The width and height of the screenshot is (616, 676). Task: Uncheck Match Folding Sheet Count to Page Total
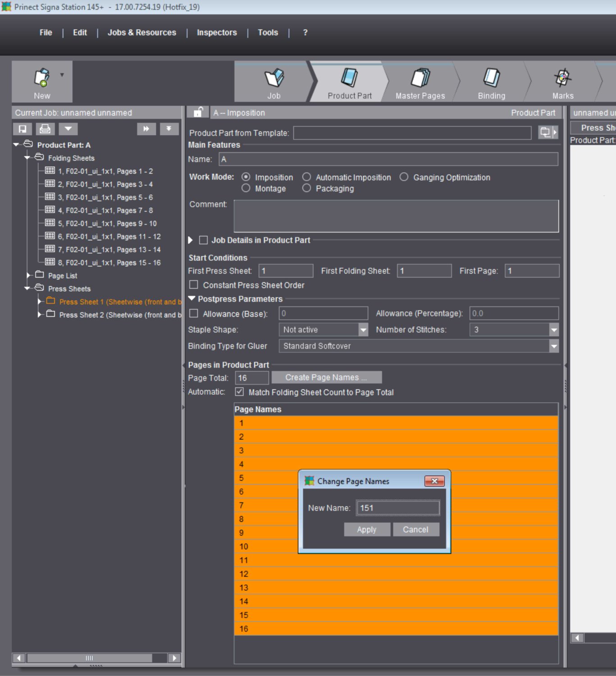[x=240, y=392]
